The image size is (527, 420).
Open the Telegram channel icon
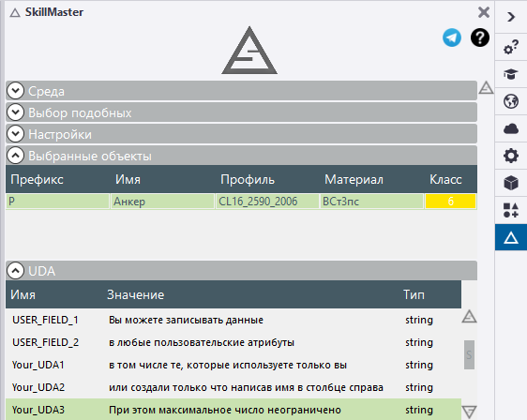[452, 37]
